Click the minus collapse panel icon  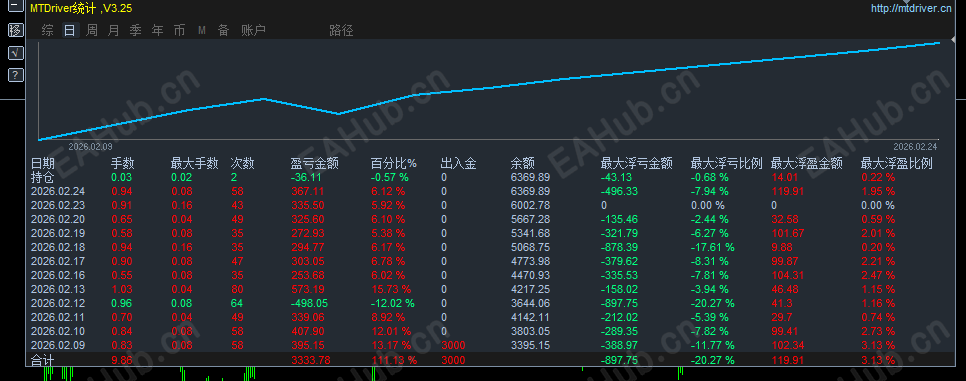coord(15,7)
